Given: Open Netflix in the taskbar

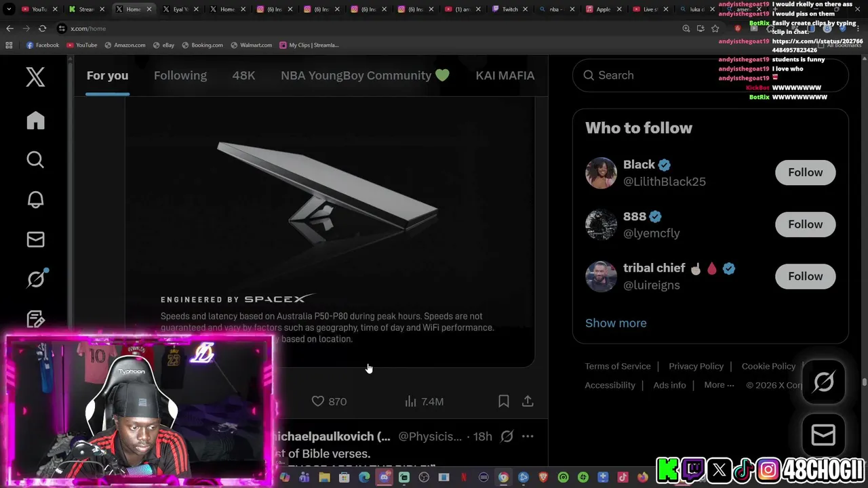Looking at the screenshot, I should [464, 478].
